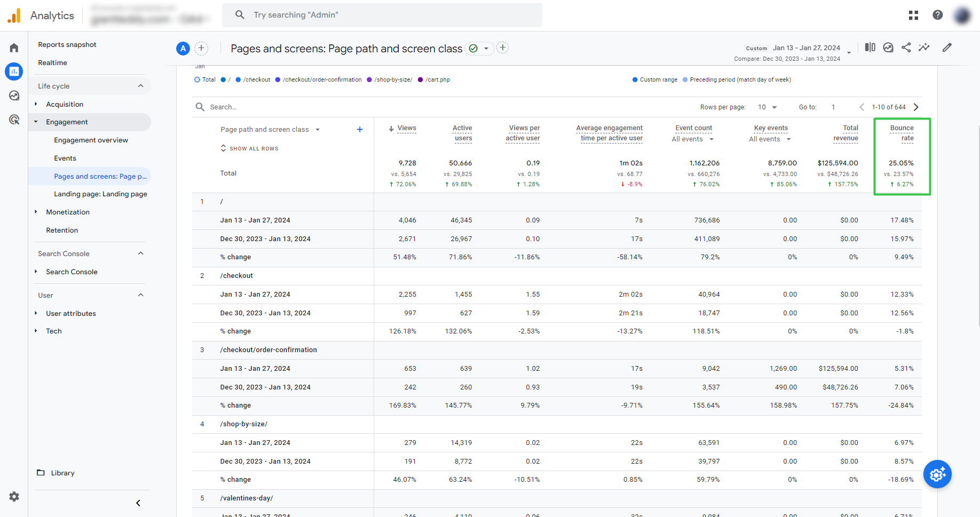980x517 pixels.
Task: Customize report with pencil icon
Action: point(947,47)
